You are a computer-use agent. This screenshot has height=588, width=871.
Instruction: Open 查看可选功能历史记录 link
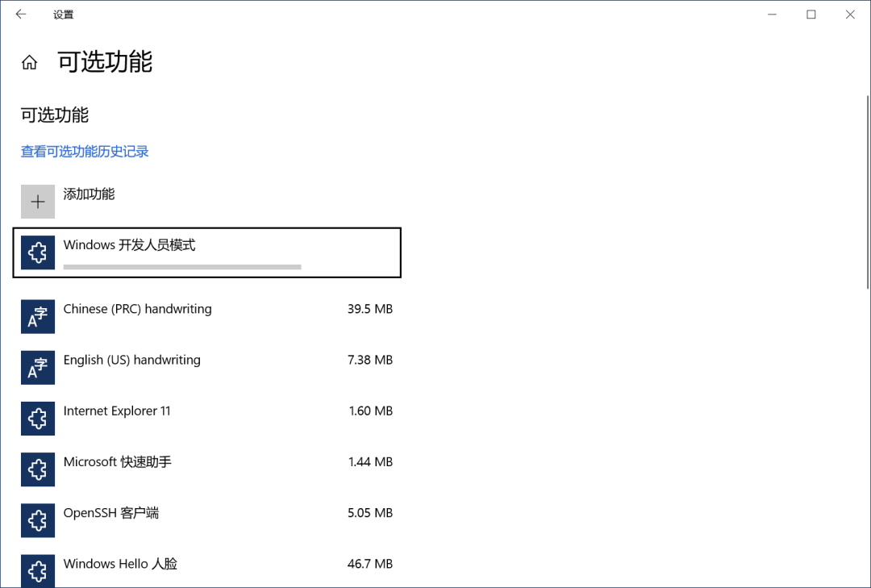[85, 151]
